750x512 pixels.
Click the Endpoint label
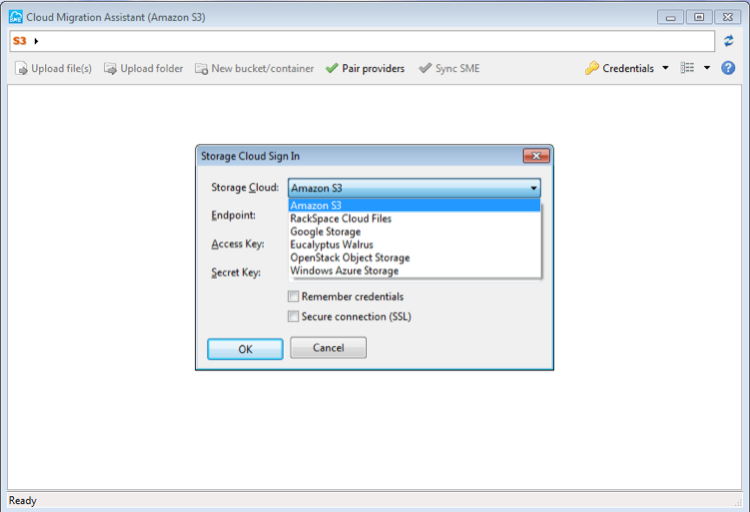coord(233,215)
